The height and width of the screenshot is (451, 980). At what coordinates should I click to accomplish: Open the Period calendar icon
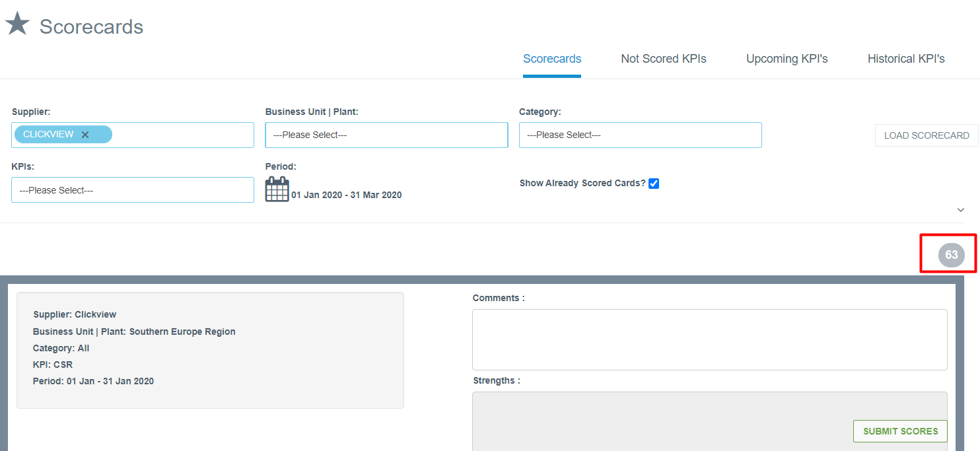[x=277, y=190]
